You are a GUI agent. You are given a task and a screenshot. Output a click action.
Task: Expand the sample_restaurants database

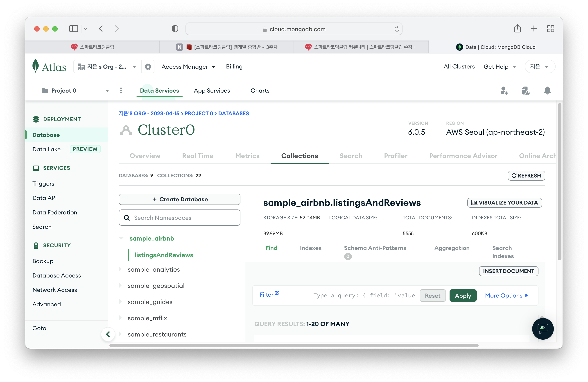[120, 334]
